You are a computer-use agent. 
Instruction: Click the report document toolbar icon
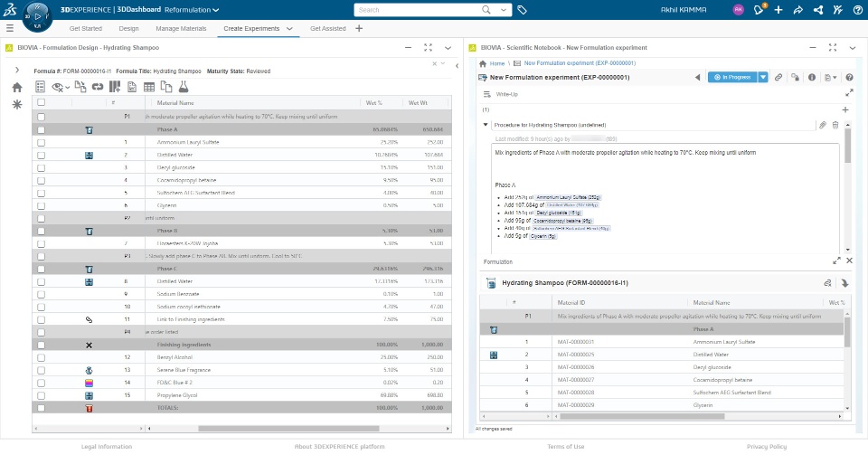click(x=132, y=86)
